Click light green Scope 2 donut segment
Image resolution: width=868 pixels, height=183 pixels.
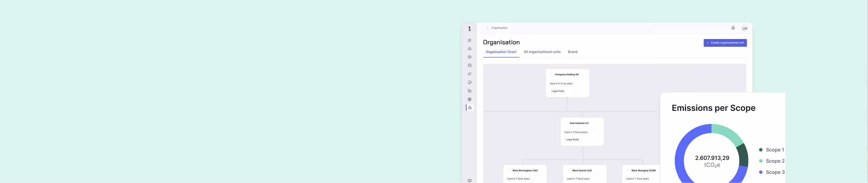click(x=728, y=133)
